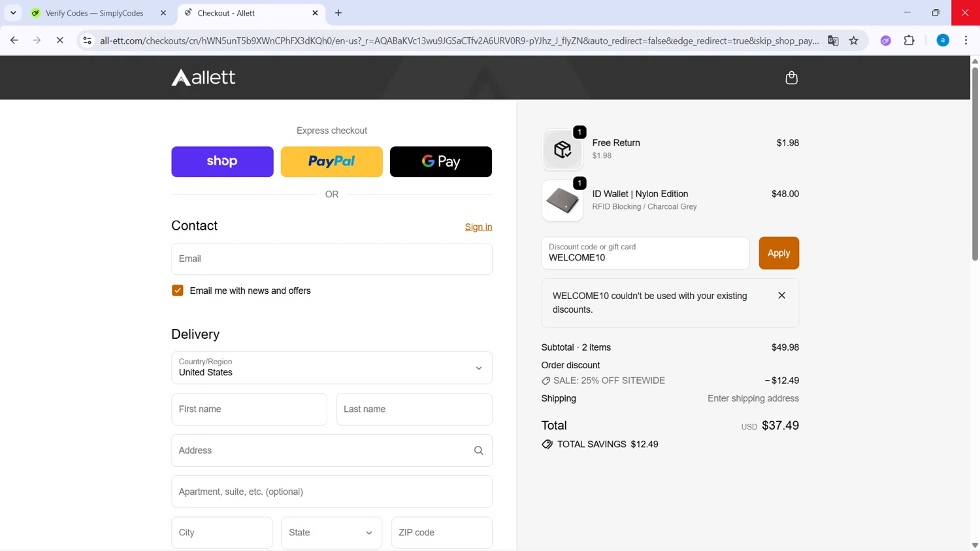
Task: Apply the discount code
Action: pyautogui.click(x=779, y=253)
